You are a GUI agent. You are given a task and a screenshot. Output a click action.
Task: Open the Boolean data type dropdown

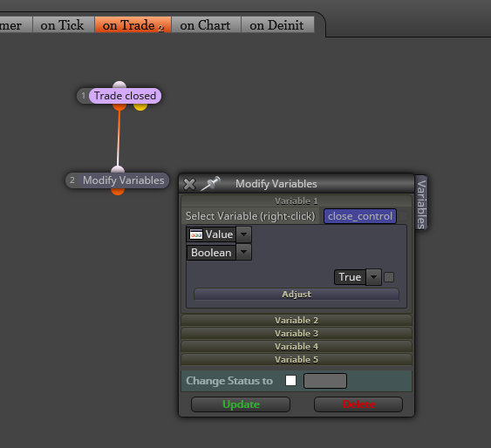pyautogui.click(x=244, y=252)
